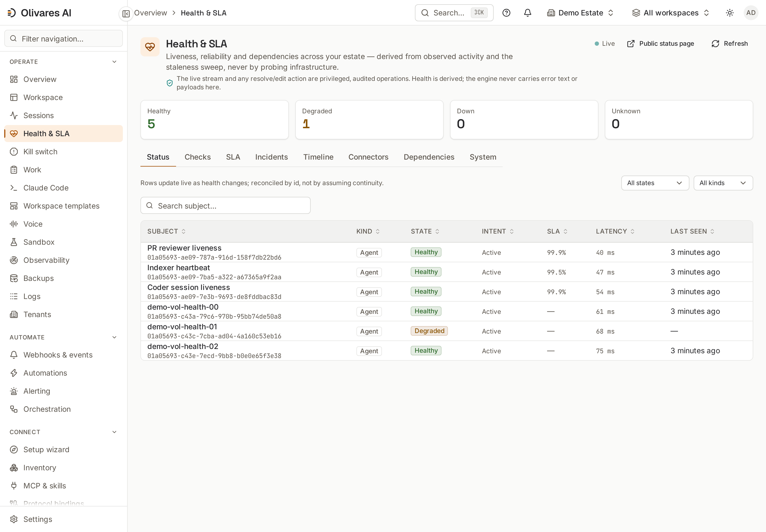Open Workspace in the sidebar
The image size is (766, 532).
tap(63, 97)
